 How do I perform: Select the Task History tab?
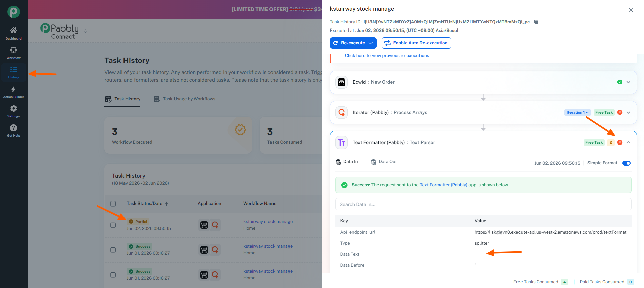[x=122, y=99]
